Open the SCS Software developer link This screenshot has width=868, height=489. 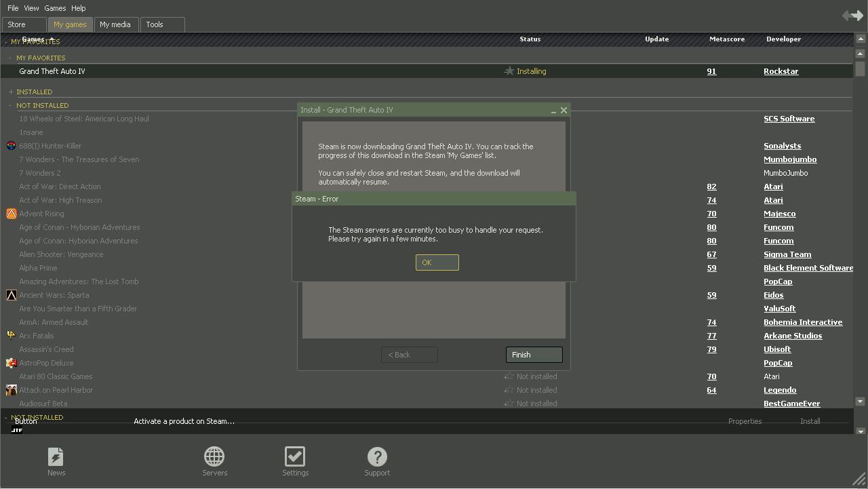coord(789,119)
